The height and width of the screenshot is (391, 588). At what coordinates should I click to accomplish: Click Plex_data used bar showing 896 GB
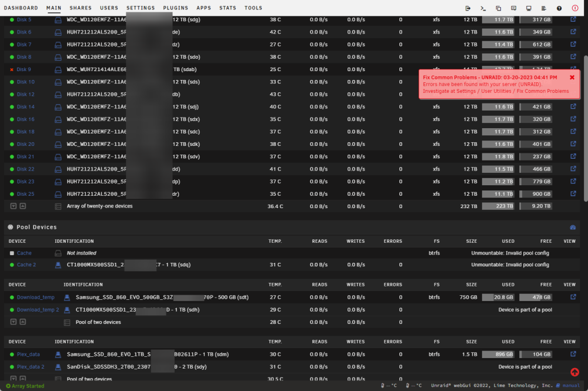coord(497,355)
